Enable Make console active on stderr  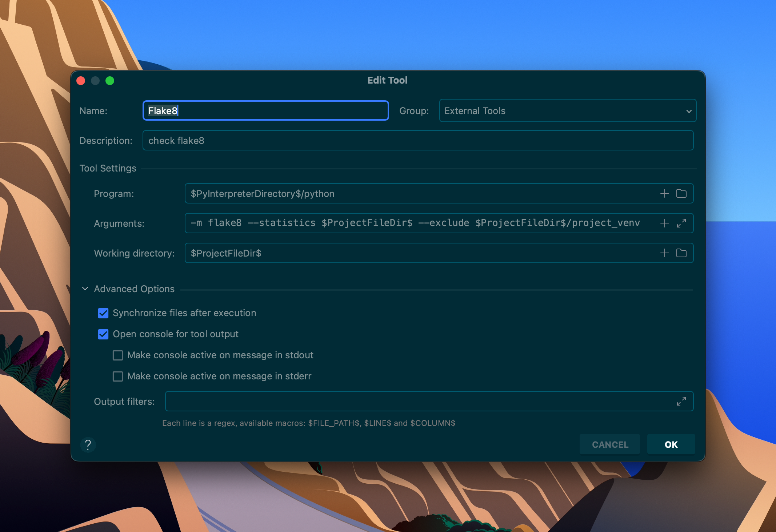point(118,376)
